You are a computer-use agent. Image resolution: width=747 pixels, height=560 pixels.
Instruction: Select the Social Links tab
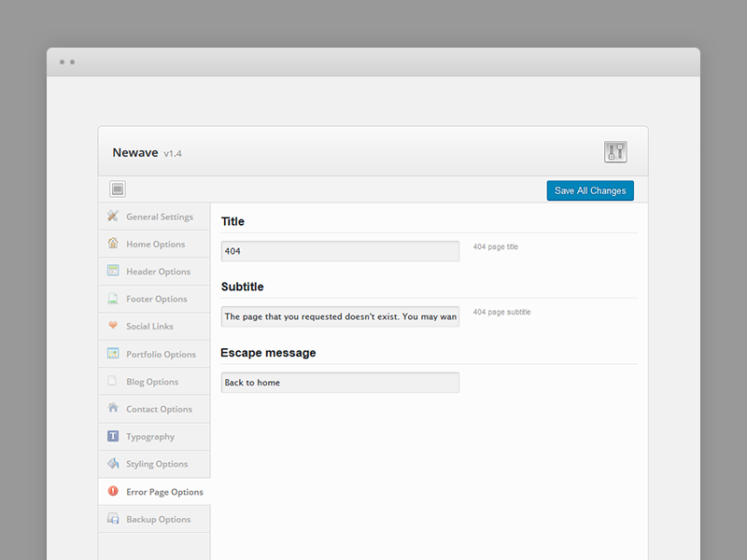tap(154, 326)
